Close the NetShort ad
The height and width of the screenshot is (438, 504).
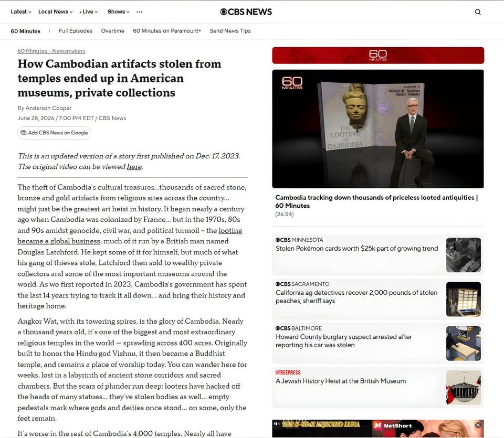(x=478, y=425)
